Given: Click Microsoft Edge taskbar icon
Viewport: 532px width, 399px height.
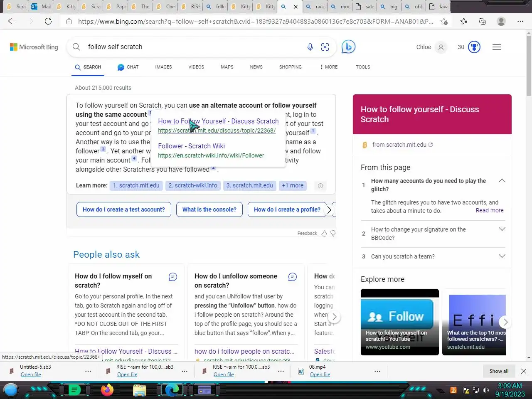Looking at the screenshot, I should pyautogui.click(x=172, y=390).
